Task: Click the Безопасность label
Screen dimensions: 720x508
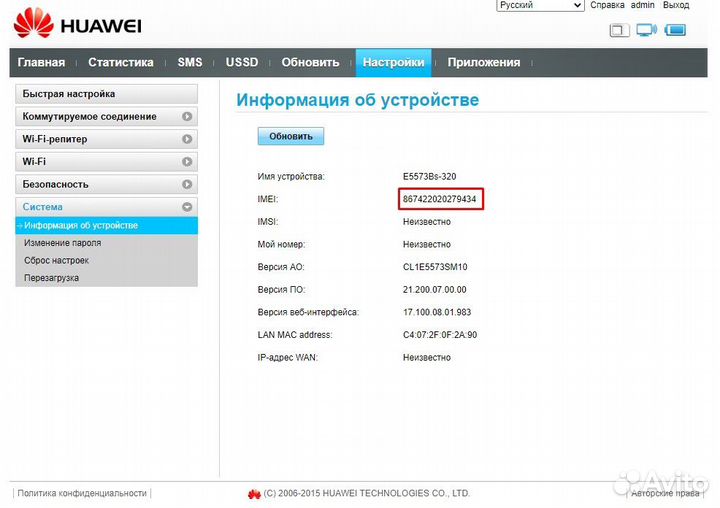Action: pyautogui.click(x=56, y=184)
